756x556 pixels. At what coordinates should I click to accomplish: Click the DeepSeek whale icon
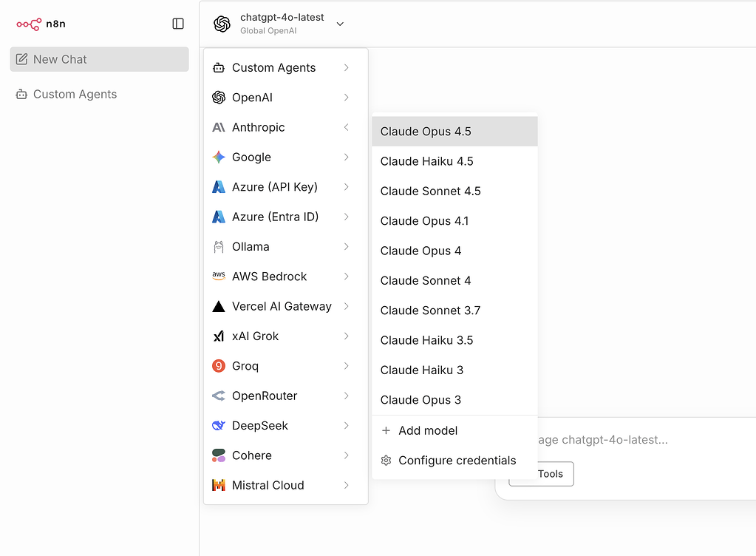(219, 426)
